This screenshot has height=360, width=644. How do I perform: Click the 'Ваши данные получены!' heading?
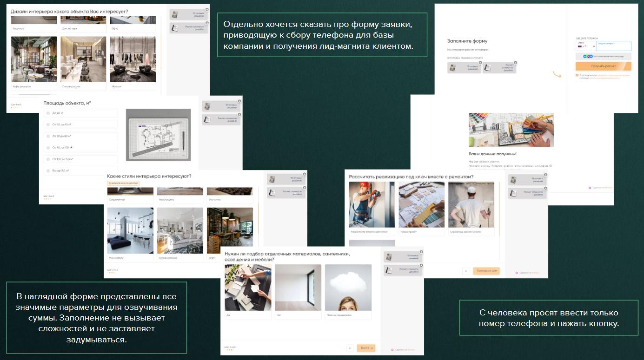coord(492,153)
